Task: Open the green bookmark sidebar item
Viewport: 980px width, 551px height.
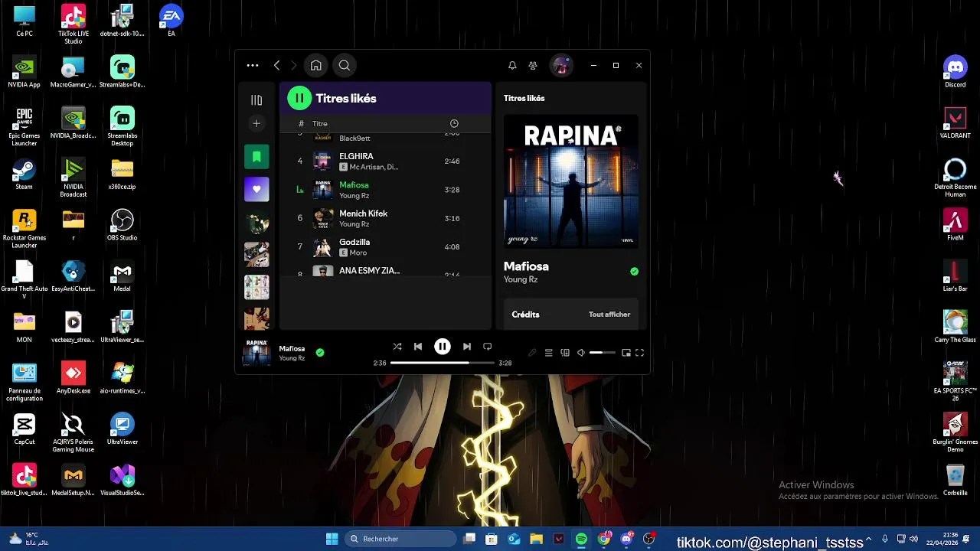Action: (256, 157)
